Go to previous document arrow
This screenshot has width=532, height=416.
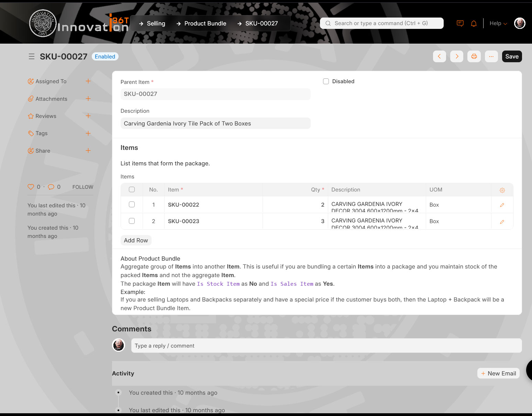click(x=439, y=56)
